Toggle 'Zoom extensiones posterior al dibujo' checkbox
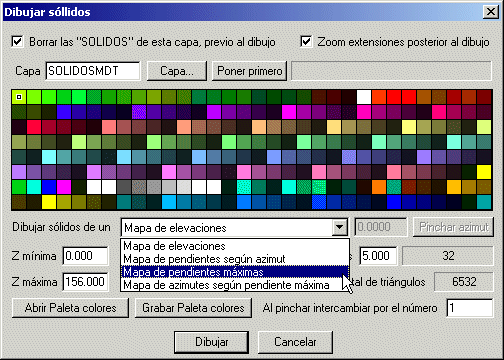Viewport: 504px width, 360px height. point(306,42)
